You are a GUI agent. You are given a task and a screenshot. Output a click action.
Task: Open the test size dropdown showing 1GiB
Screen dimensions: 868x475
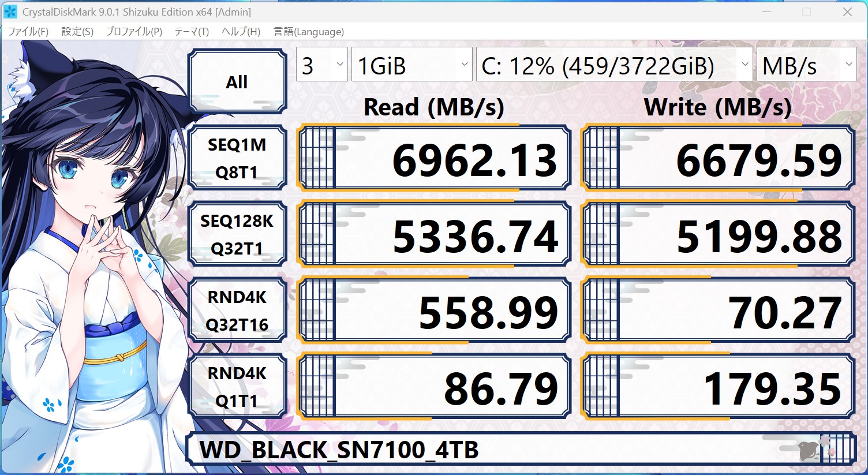pos(411,65)
